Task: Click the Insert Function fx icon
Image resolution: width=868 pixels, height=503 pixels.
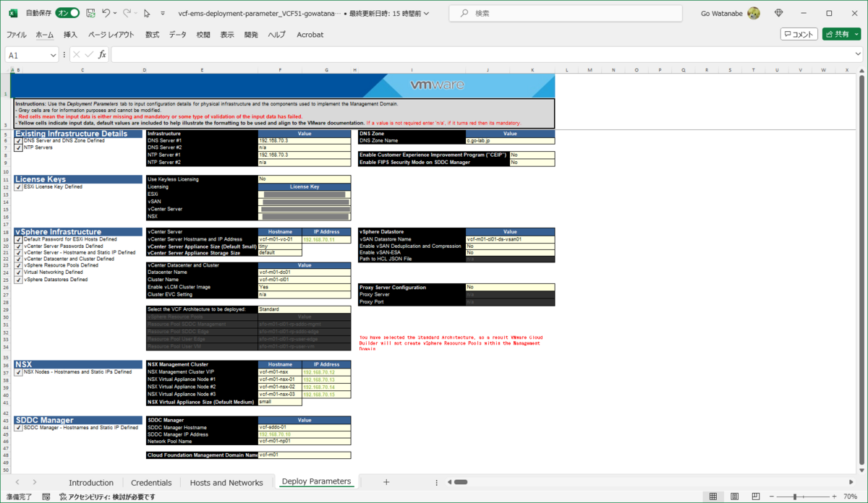Action: coord(103,55)
